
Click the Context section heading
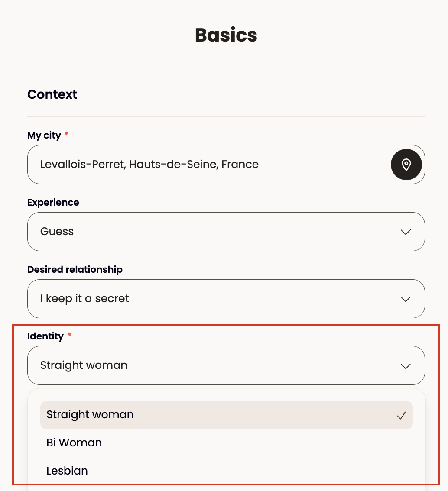pos(52,94)
